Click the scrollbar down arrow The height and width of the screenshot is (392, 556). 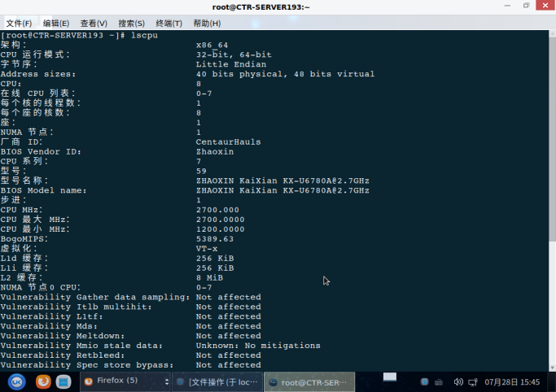pos(553,368)
